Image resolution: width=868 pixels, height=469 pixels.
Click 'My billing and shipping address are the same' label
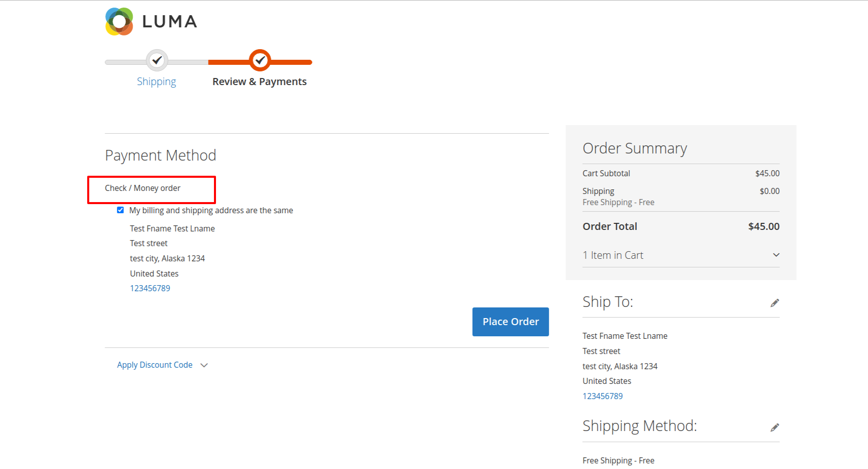pyautogui.click(x=211, y=210)
